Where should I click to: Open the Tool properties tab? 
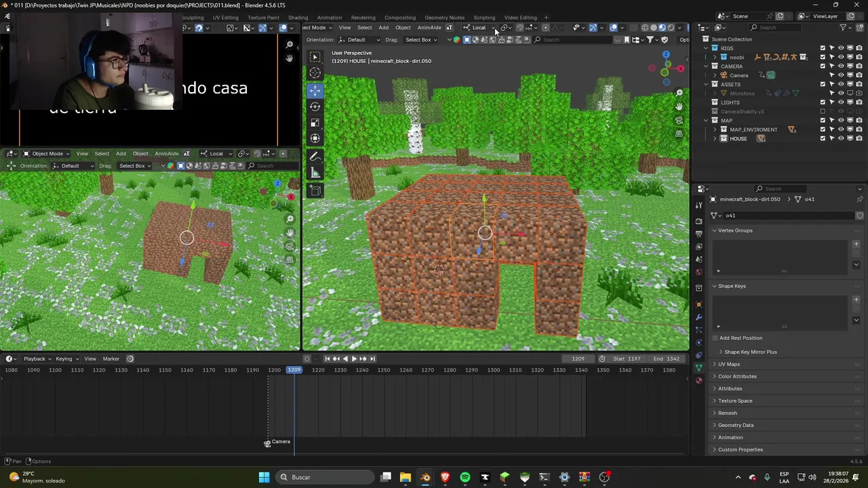(699, 205)
